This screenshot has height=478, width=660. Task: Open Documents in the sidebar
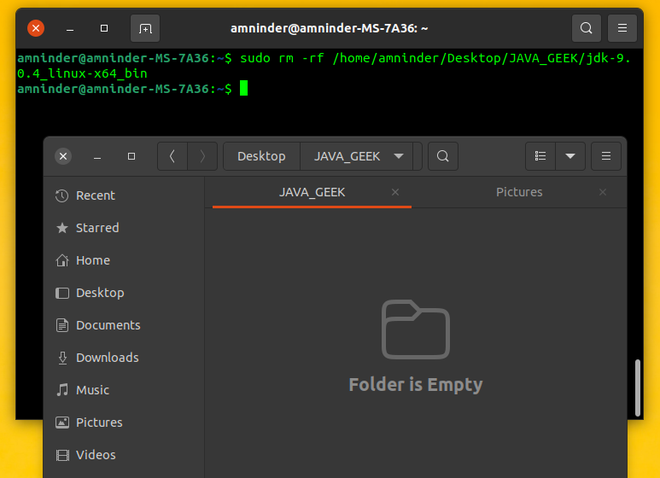click(x=124, y=325)
